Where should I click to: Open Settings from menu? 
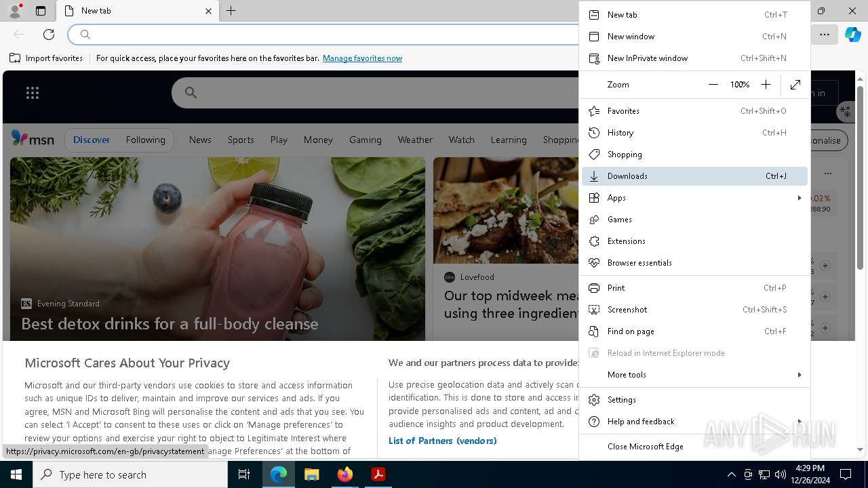(x=694, y=399)
